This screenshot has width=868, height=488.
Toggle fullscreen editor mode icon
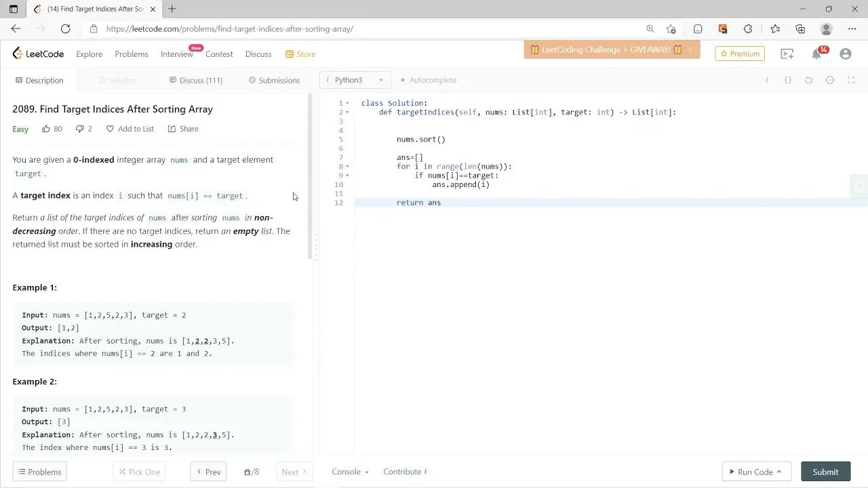click(x=851, y=80)
